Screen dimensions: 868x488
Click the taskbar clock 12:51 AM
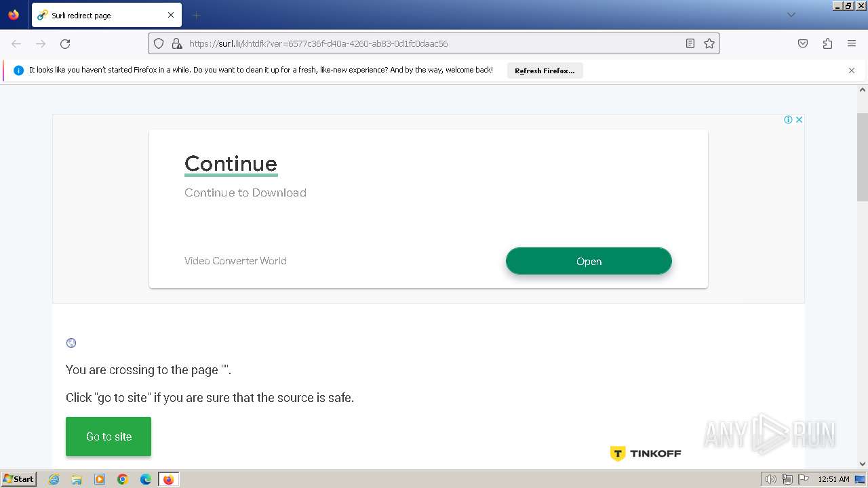tap(833, 479)
